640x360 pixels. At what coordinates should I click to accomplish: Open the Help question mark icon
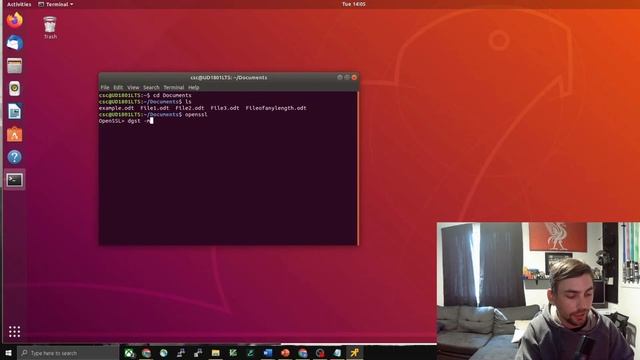click(15, 157)
